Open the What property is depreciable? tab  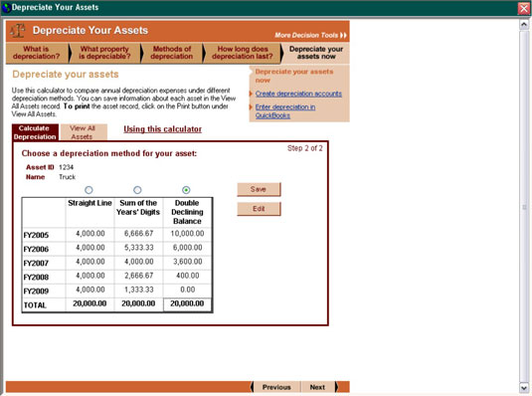click(104, 53)
